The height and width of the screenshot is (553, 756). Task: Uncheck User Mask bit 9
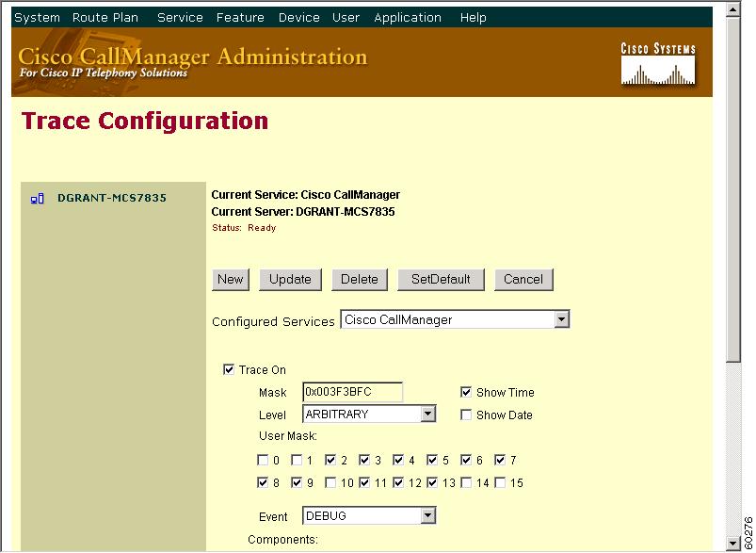pyautogui.click(x=297, y=482)
